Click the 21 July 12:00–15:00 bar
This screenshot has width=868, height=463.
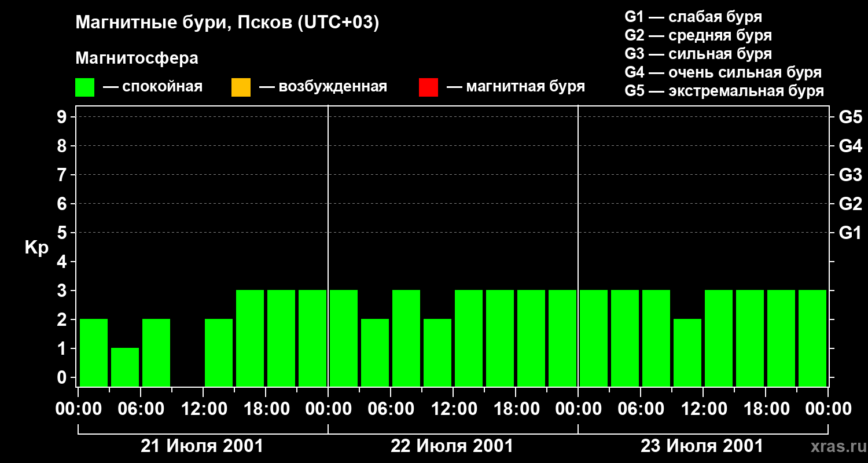click(219, 352)
